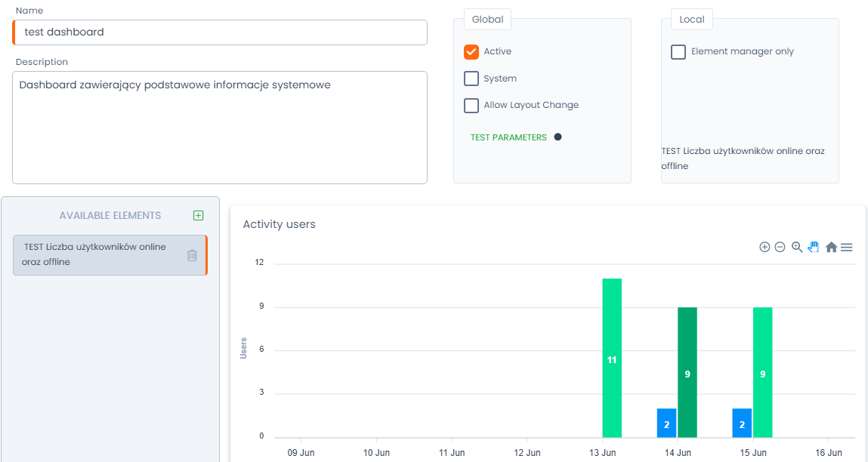Image resolution: width=868 pixels, height=462 pixels.
Task: Open the chart hamburger menu
Action: point(847,247)
